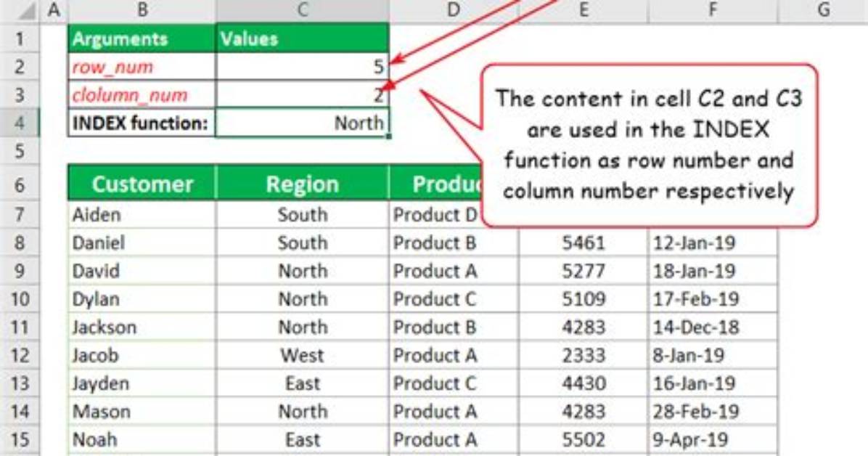Screen dimensions: 868x456
Task: Click the Arguments header cell
Action: [x=142, y=38]
